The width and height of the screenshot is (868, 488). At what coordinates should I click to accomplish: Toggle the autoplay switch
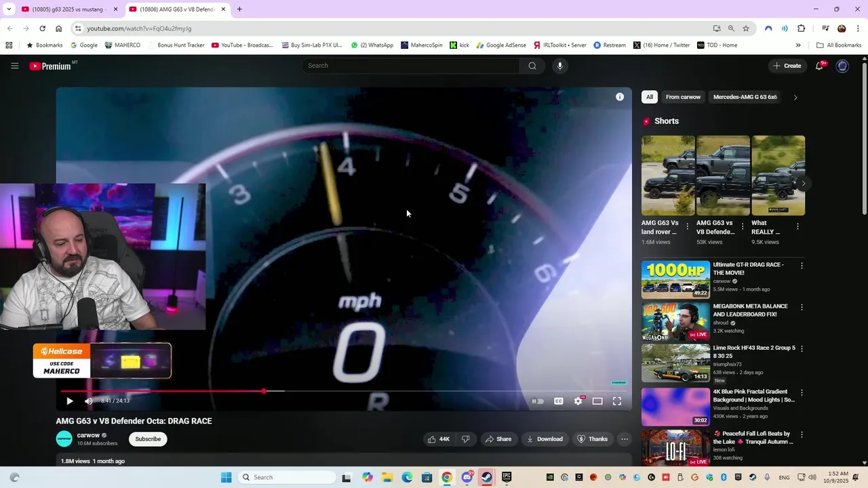coord(538,401)
